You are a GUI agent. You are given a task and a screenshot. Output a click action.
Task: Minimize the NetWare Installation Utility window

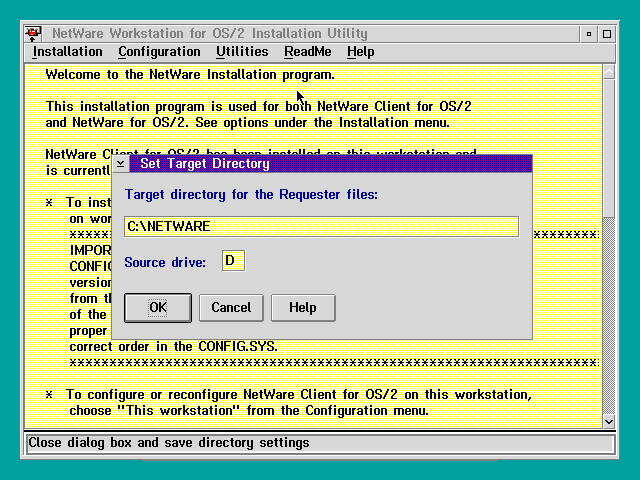(589, 34)
